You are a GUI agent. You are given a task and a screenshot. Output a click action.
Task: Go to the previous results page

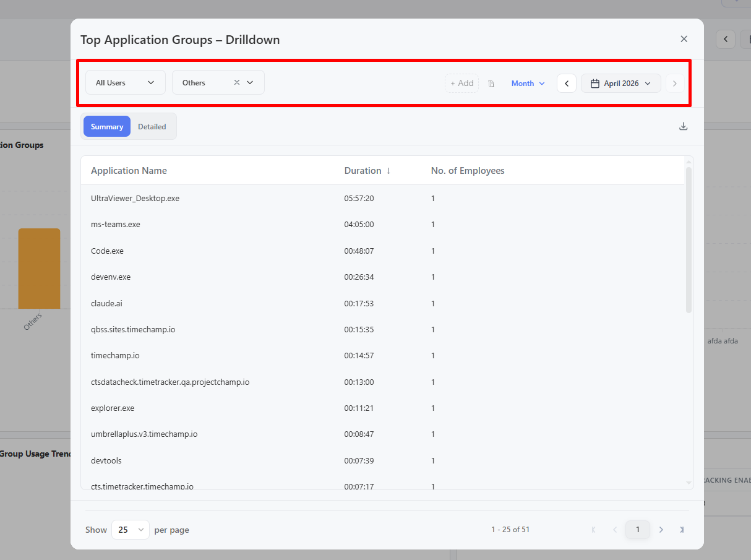(615, 530)
